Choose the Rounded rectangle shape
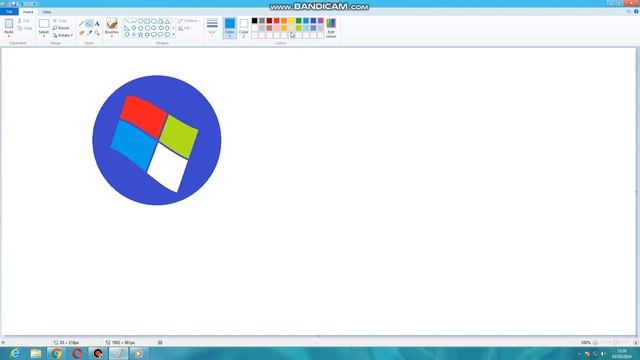Image resolution: width=640 pixels, height=360 pixels. coord(154,21)
